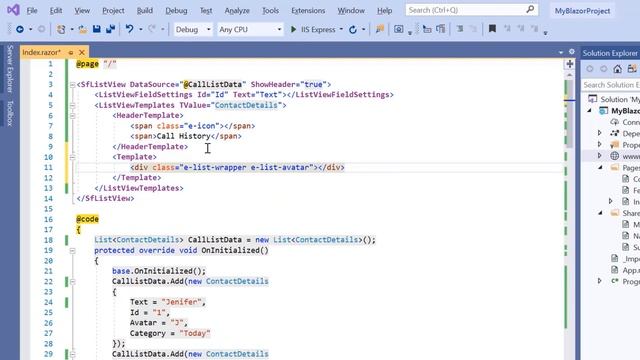Open the Navigate Backward dropdown arrow
The height and width of the screenshot is (360, 640).
pos(30,29)
